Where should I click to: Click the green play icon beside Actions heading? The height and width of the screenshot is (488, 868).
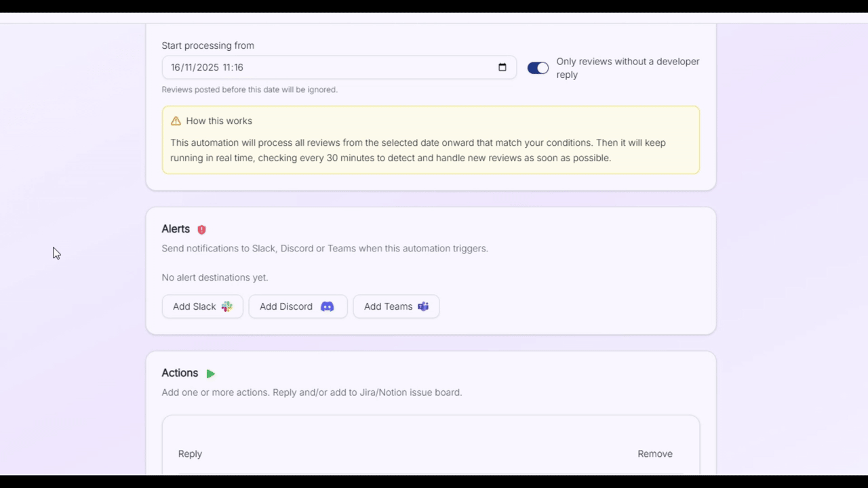pos(210,373)
